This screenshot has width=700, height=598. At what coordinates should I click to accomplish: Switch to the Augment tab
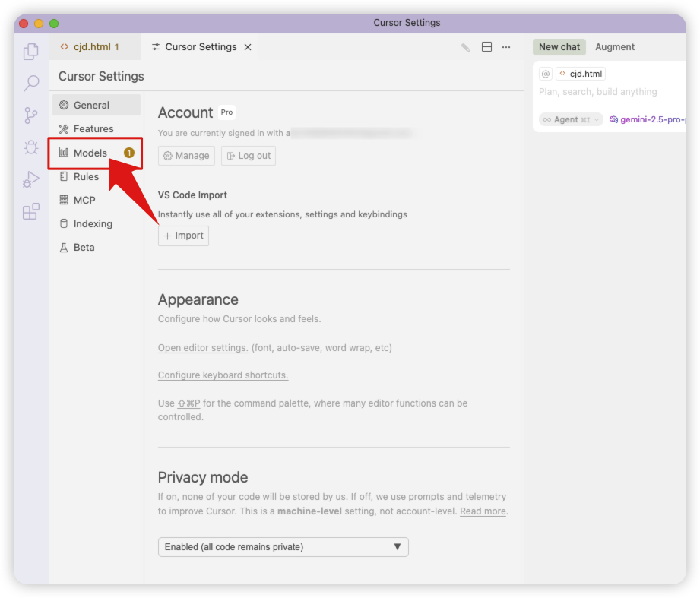615,47
